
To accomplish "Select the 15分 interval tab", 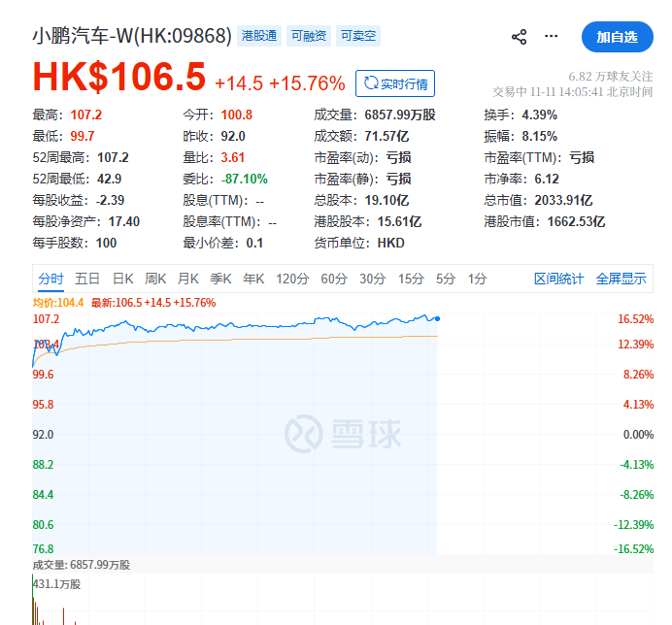I will click(x=411, y=279).
